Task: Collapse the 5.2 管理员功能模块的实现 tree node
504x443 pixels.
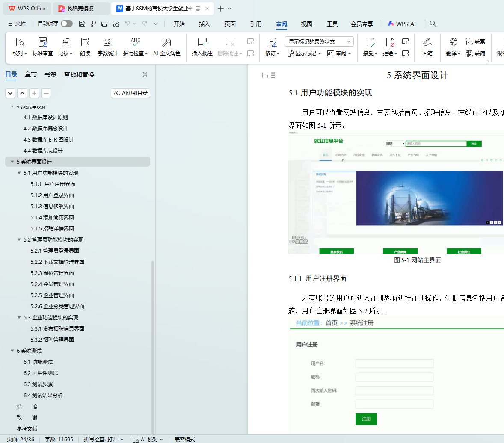Action: click(19, 240)
